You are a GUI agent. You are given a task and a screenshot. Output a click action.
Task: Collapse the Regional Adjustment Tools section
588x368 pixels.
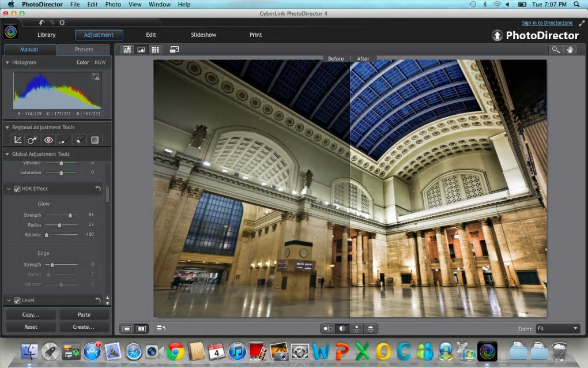click(7, 127)
